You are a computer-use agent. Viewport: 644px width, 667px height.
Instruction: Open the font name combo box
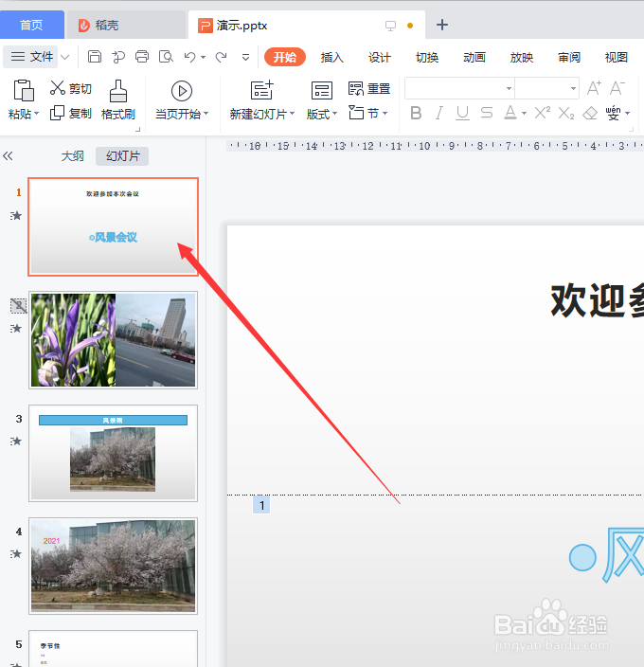(459, 88)
